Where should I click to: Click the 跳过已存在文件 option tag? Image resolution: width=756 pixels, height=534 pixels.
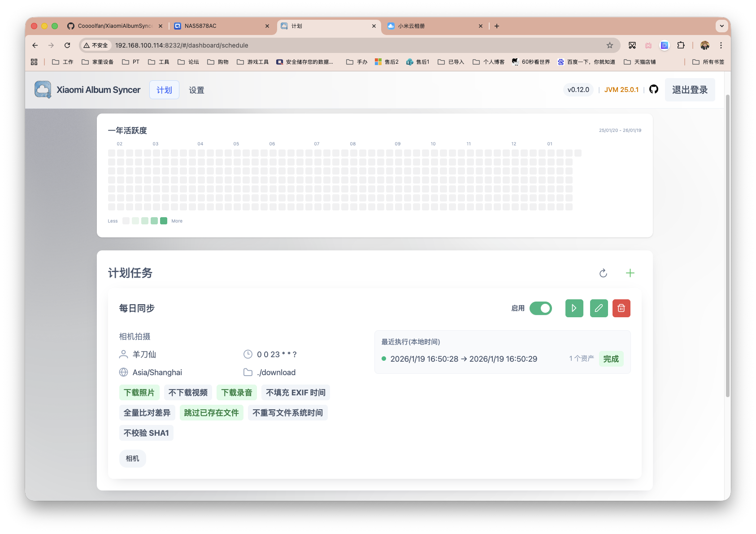pyautogui.click(x=211, y=412)
